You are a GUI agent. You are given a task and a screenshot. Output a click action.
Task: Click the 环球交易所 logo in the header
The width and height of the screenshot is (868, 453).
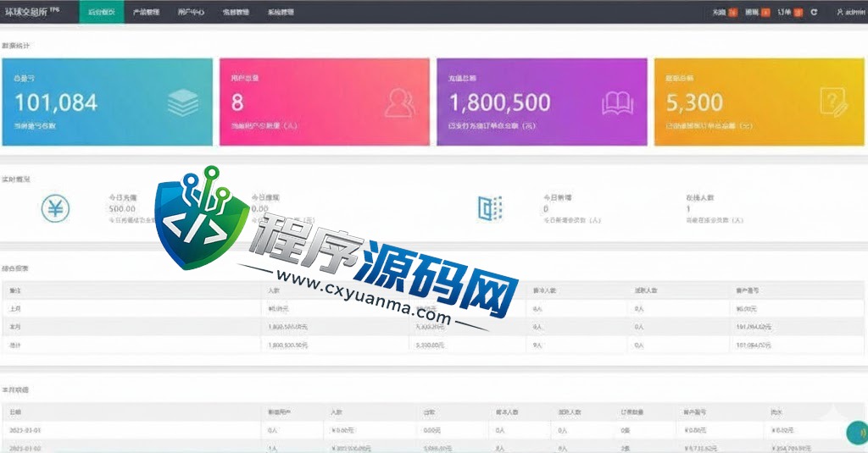31,11
